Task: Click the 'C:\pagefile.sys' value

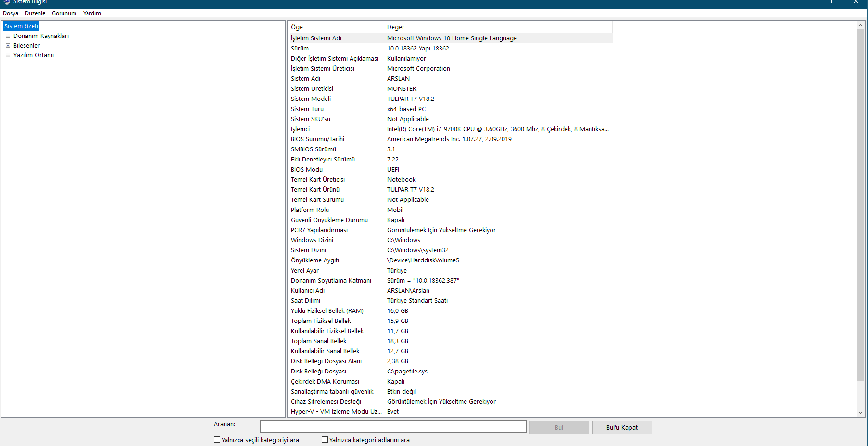Action: pos(407,371)
